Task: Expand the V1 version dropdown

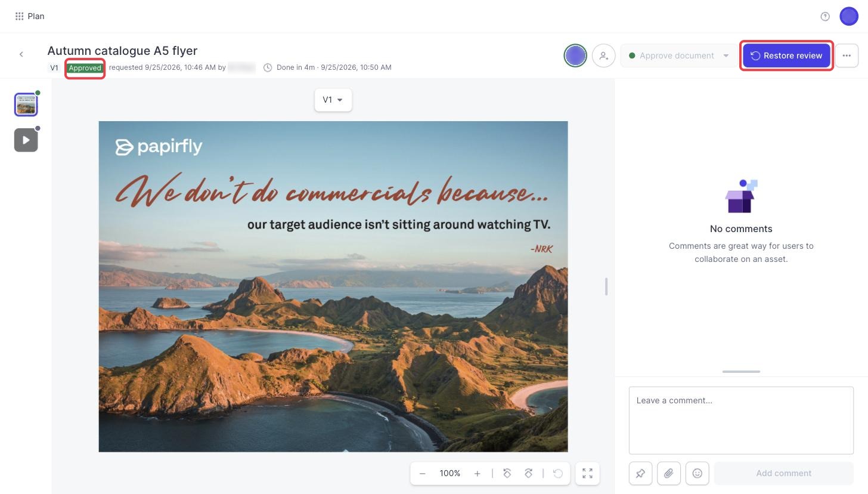Action: coord(333,100)
